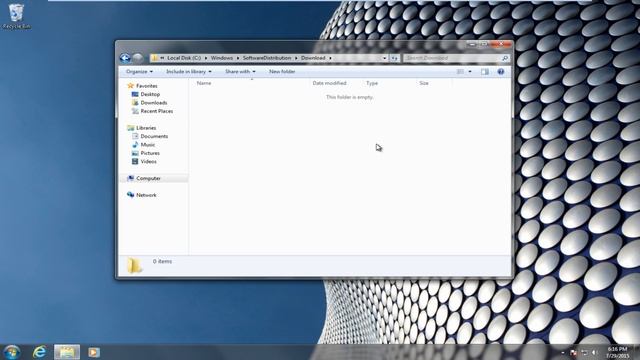Viewport: 640px width, 360px height.
Task: Open address bar previous locations dropdown
Action: click(x=384, y=58)
